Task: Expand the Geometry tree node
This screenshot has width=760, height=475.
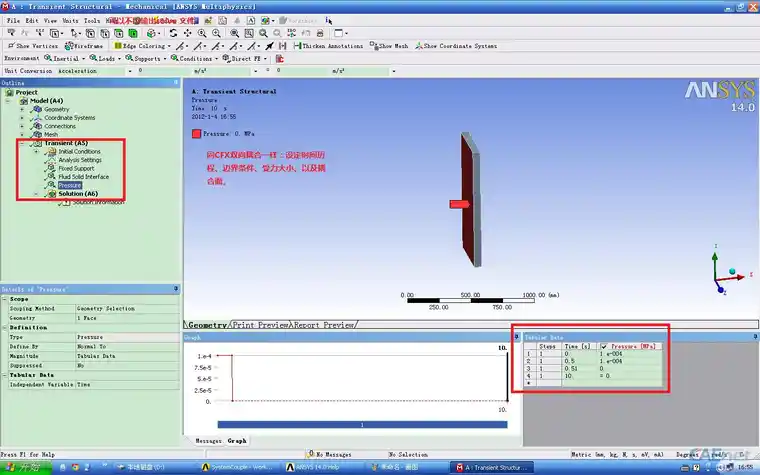Action: (22, 110)
